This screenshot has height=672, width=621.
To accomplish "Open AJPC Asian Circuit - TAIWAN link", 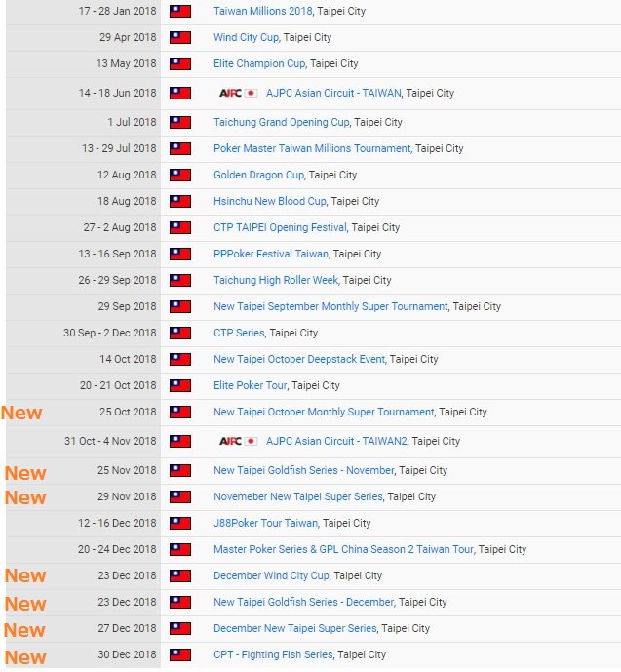I will pyautogui.click(x=333, y=93).
